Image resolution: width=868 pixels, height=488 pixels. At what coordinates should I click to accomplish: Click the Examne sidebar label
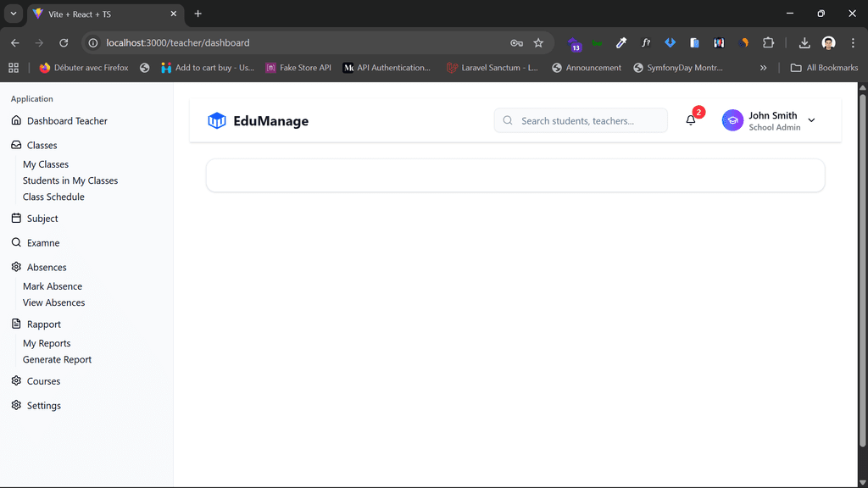(43, 243)
